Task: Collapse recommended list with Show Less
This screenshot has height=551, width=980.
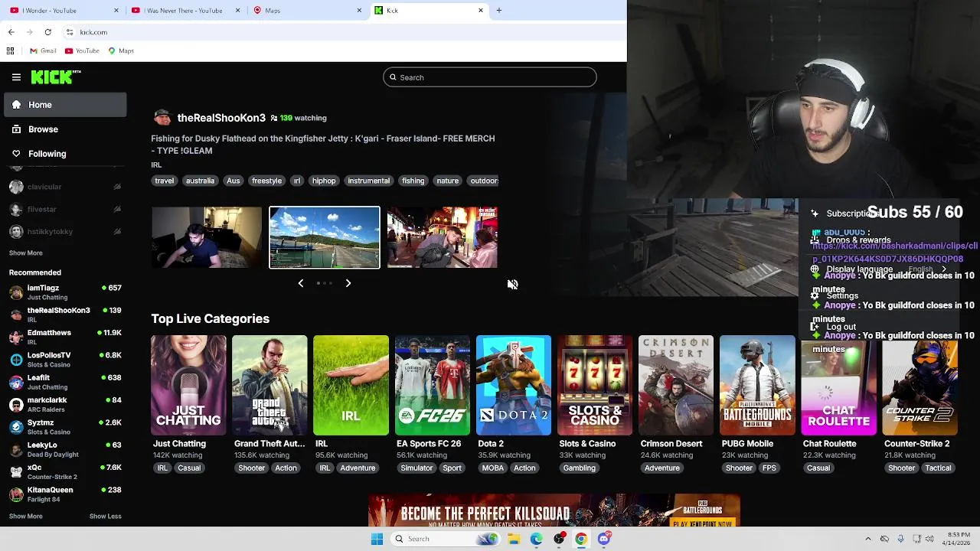Action: (105, 517)
